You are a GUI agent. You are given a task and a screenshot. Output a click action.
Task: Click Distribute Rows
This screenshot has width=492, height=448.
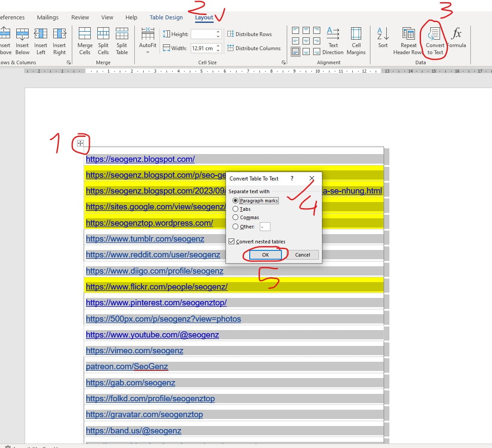pyautogui.click(x=249, y=34)
